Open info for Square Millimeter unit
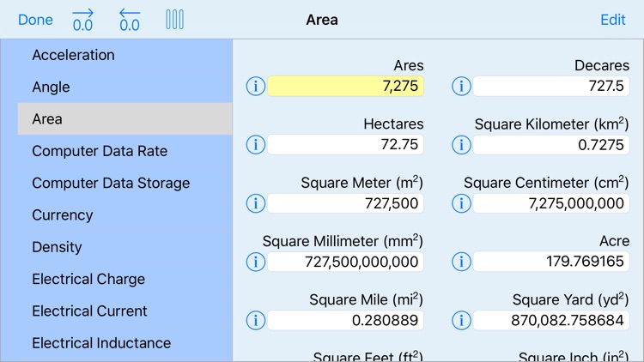The height and width of the screenshot is (362, 644). [256, 262]
